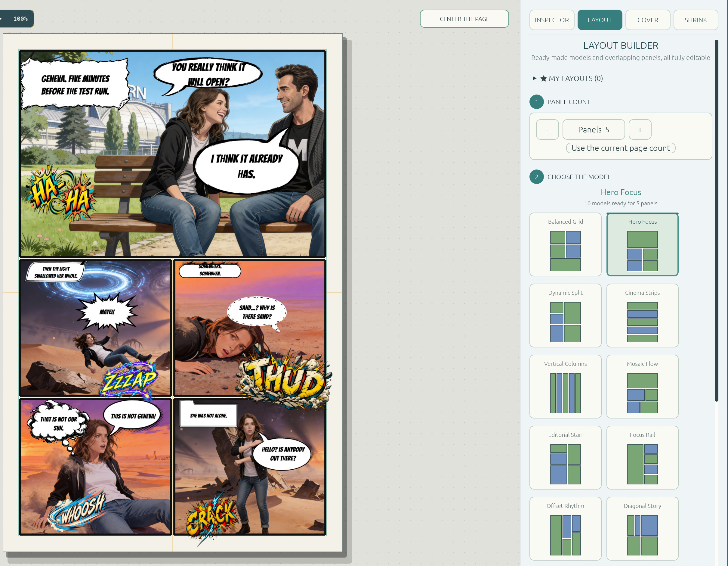Choose the Mosaic Flow layout model

click(x=642, y=387)
